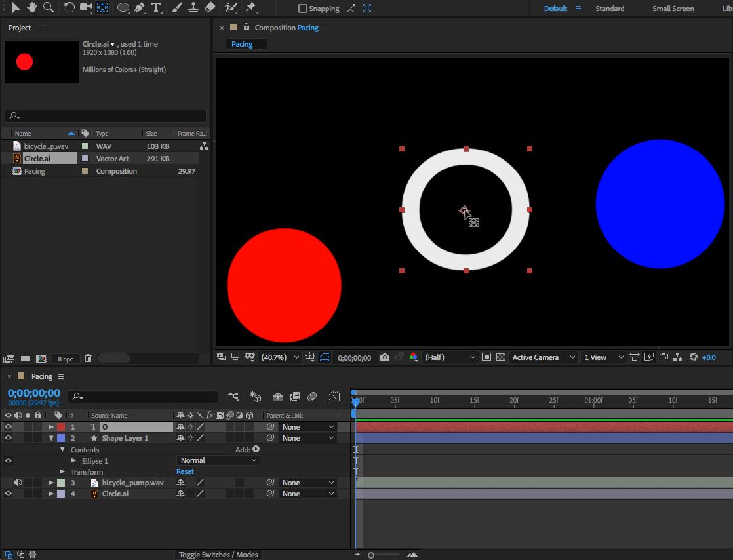Select the Eraser tool
This screenshot has width=733, height=560.
(210, 8)
